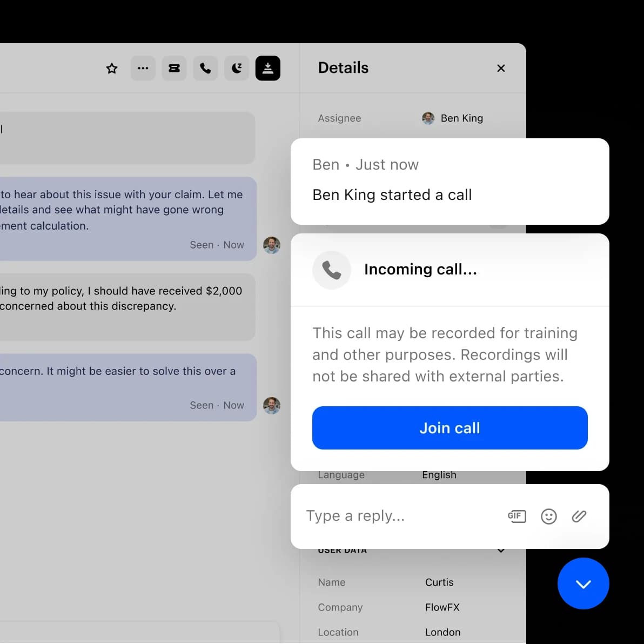This screenshot has height=644, width=644.
Task: Click the message saying easier to solve this
Action: 128,387
